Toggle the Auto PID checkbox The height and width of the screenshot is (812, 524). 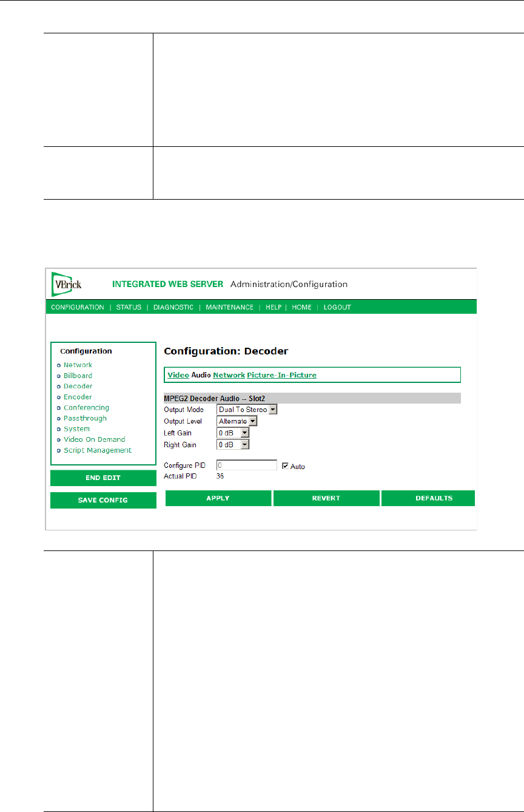[285, 466]
